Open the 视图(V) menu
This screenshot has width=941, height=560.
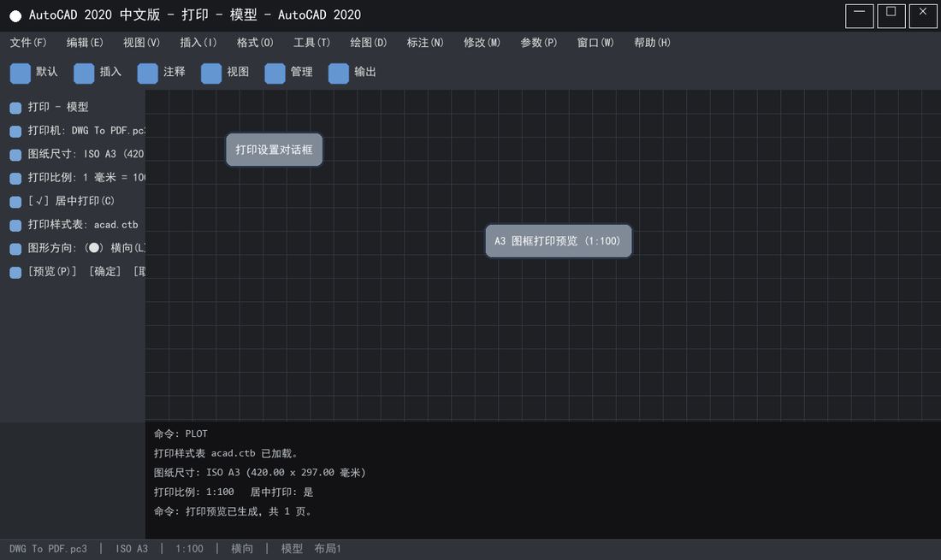click(x=142, y=43)
